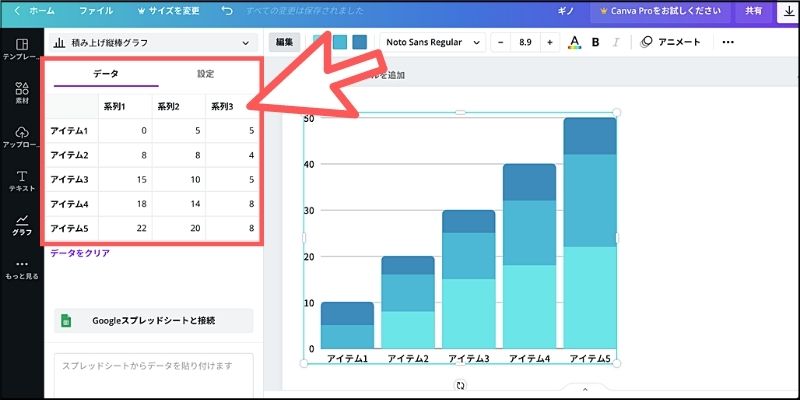This screenshot has height=400, width=800.
Task: Click Googleスプレッドシートと接続 button
Action: coord(153,321)
